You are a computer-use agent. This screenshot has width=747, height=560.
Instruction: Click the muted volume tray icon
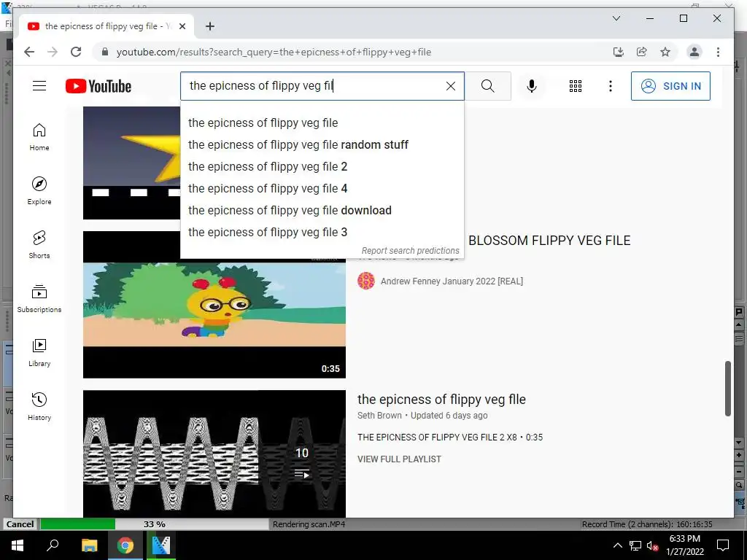point(652,545)
